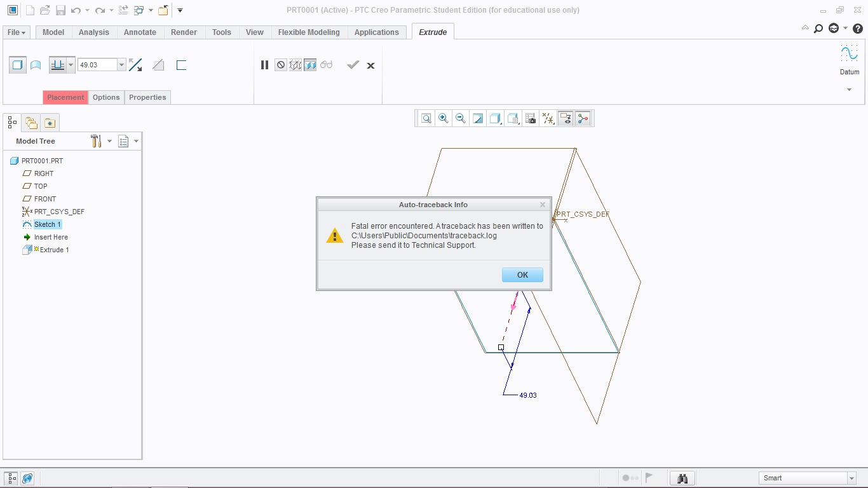Select the Folder Browser navigator tab
The width and height of the screenshot is (868, 488).
click(x=31, y=123)
